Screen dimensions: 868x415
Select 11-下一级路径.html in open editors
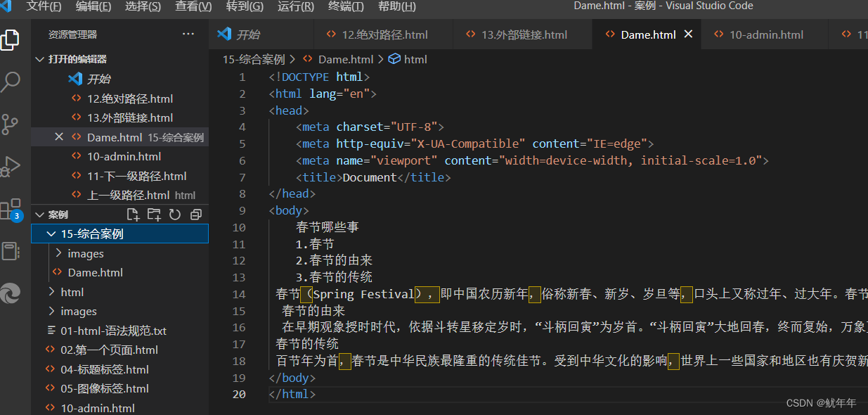pos(120,176)
